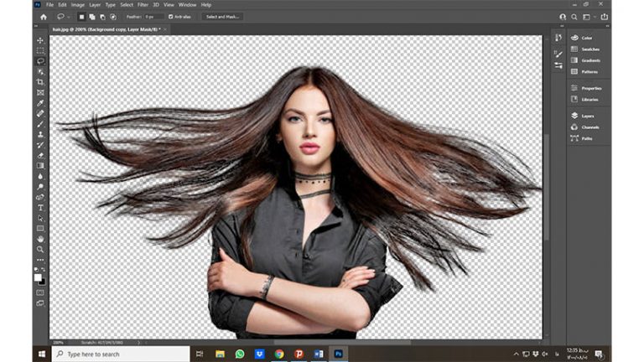This screenshot has height=362, width=644.
Task: Expand the left toolbar double arrows
Action: (x=36, y=26)
